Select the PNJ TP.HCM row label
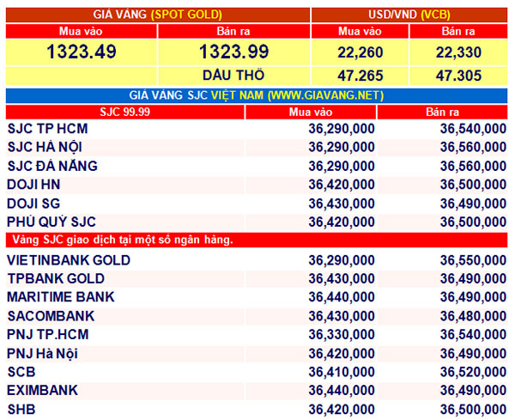This screenshot has height=420, width=515. point(48,335)
